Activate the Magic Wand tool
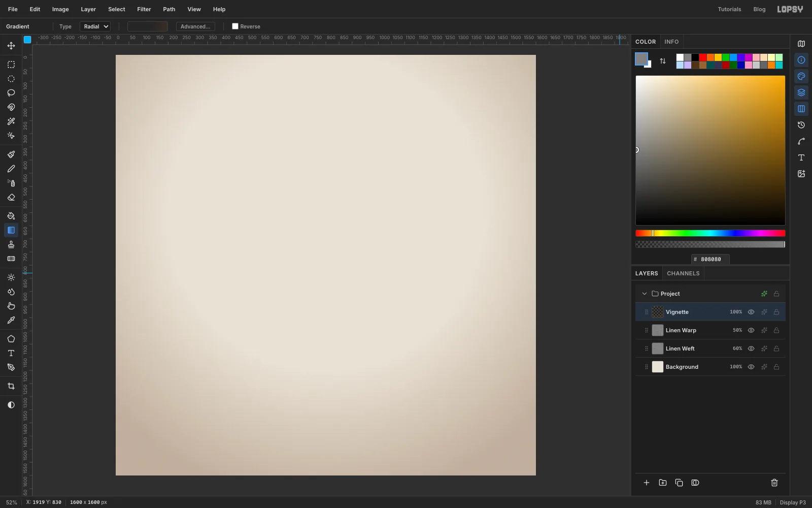This screenshot has width=812, height=508. (11, 121)
